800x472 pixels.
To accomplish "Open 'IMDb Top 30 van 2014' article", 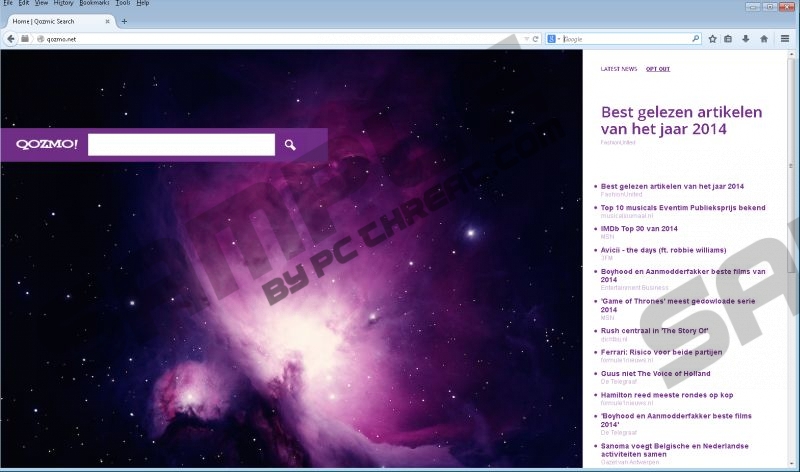I will 639,229.
